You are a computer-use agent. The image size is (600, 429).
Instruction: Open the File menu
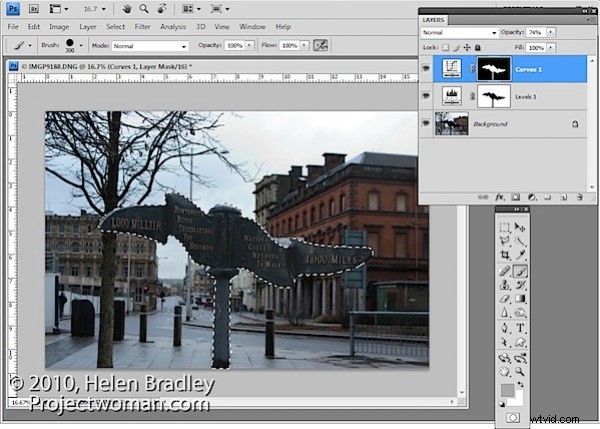point(13,26)
